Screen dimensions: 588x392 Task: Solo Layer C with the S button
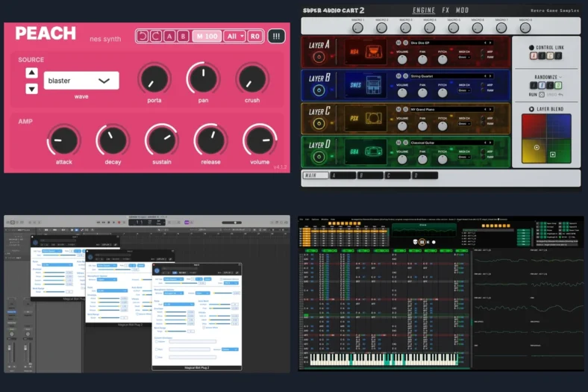click(x=405, y=109)
